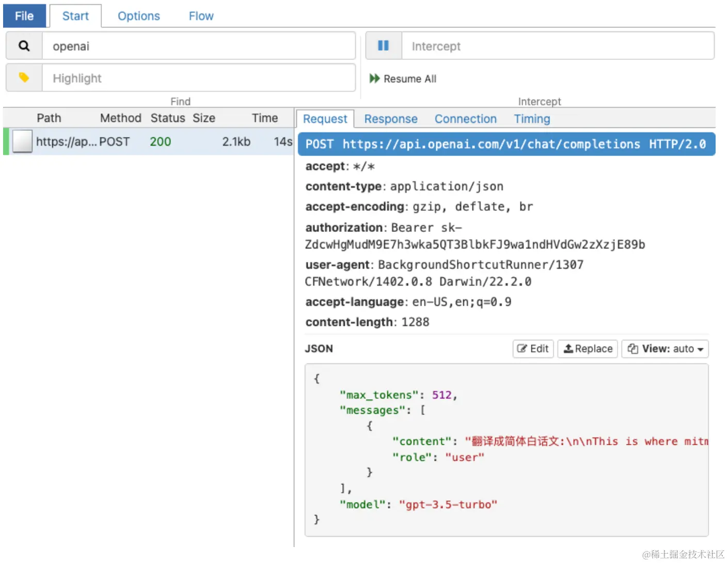Click the Edit pencil icon
The height and width of the screenshot is (563, 728).
[x=522, y=349]
